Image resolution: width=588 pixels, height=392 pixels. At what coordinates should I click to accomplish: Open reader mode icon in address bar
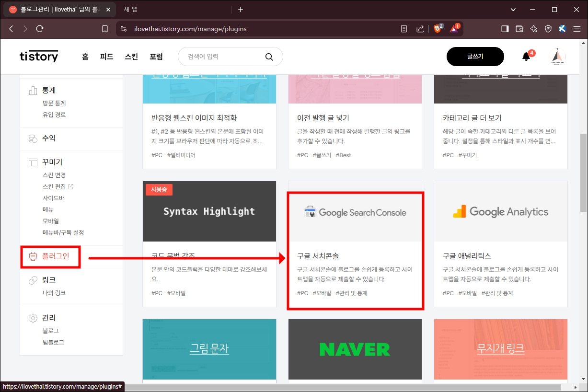(x=404, y=29)
